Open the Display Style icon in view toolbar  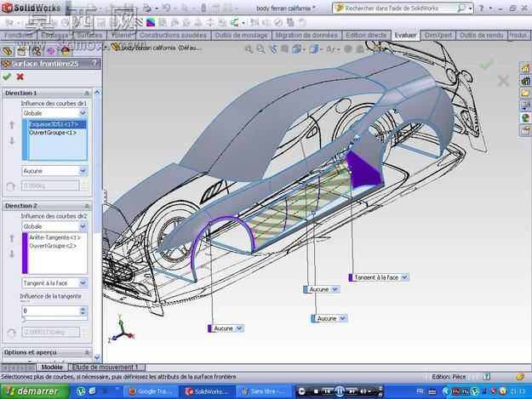(x=313, y=49)
